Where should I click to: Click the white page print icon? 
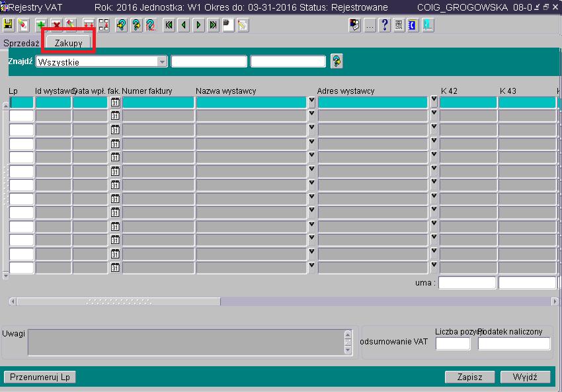pos(228,24)
